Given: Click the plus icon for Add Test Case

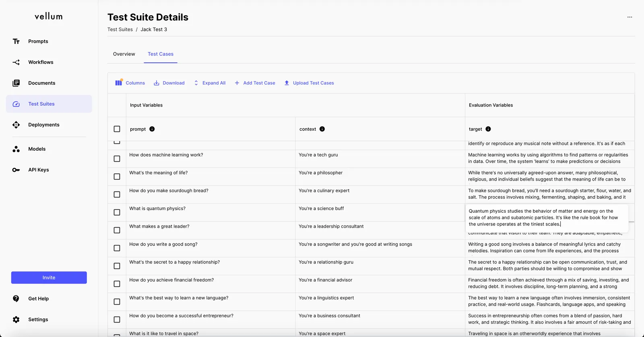Looking at the screenshot, I should coord(237,83).
